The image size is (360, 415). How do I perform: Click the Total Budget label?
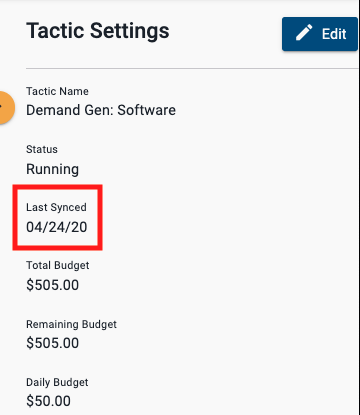point(58,265)
